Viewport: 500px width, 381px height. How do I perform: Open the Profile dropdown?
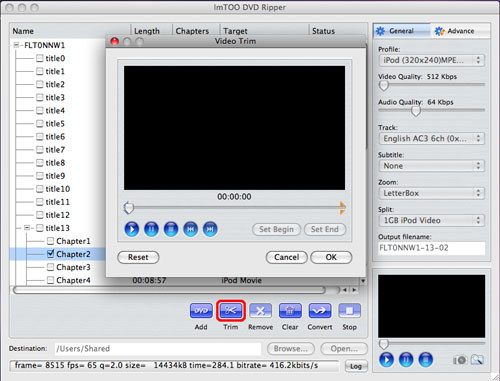pyautogui.click(x=432, y=60)
